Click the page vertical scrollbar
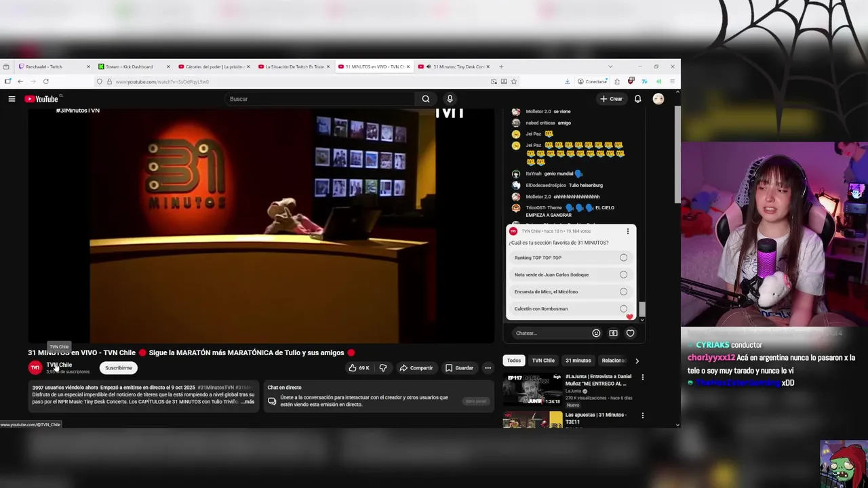This screenshot has width=868, height=488. pyautogui.click(x=677, y=155)
